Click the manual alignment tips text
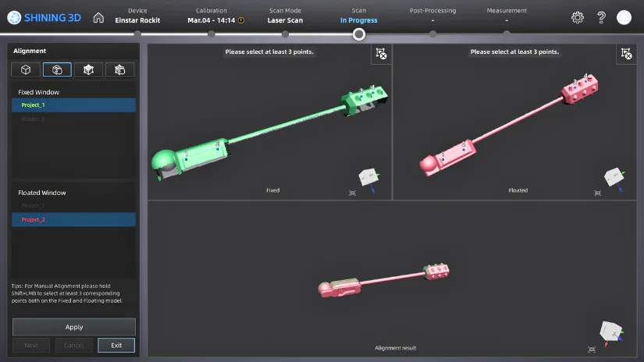The height and width of the screenshot is (362, 644). point(67,293)
